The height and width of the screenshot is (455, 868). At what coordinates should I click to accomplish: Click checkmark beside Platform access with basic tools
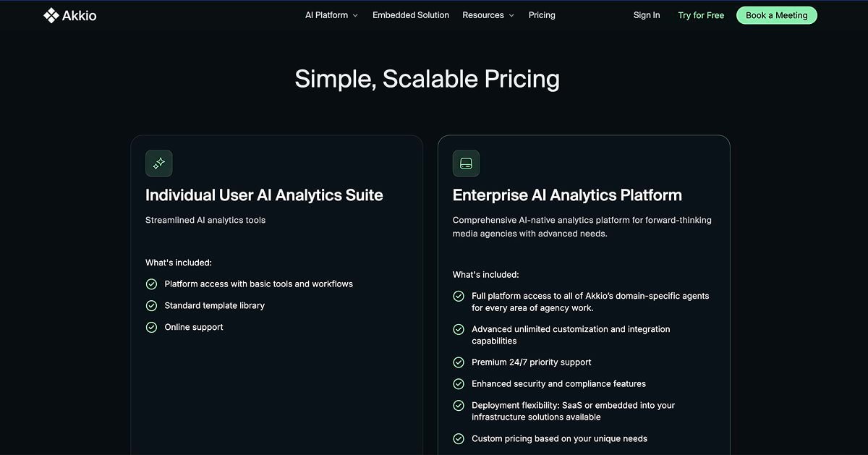click(151, 284)
